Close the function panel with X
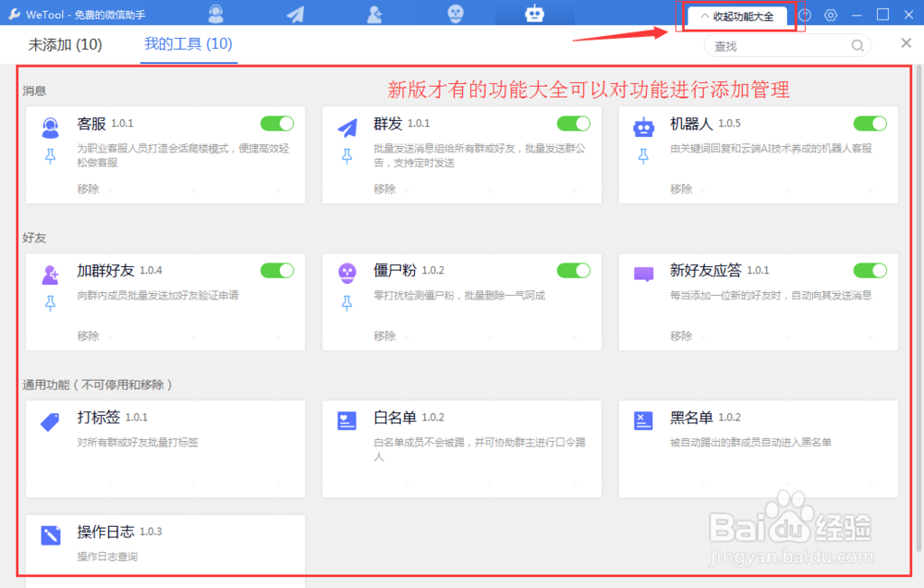Image resolution: width=924 pixels, height=588 pixels. click(906, 43)
